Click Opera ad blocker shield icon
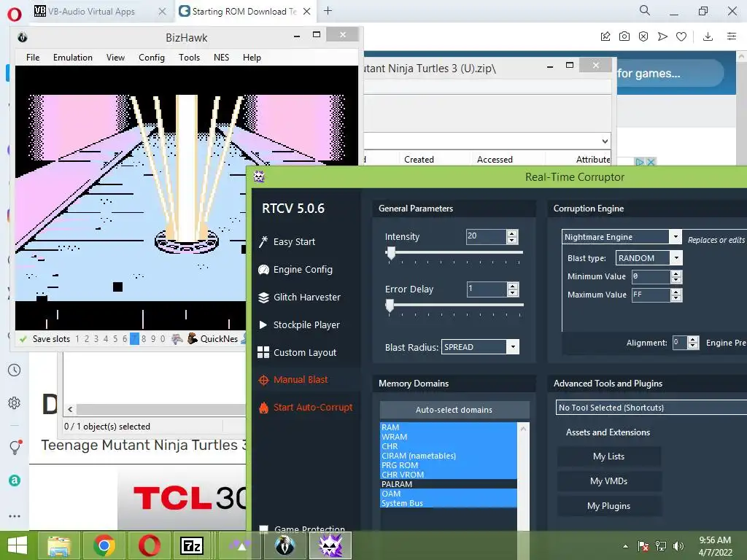The width and height of the screenshot is (747, 560). coord(643,36)
